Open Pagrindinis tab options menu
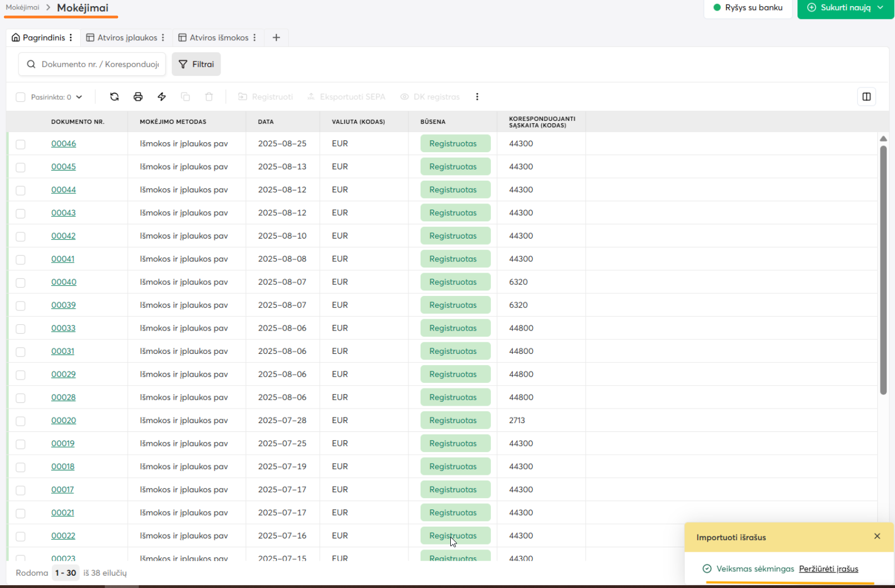This screenshot has width=895, height=588. click(71, 38)
